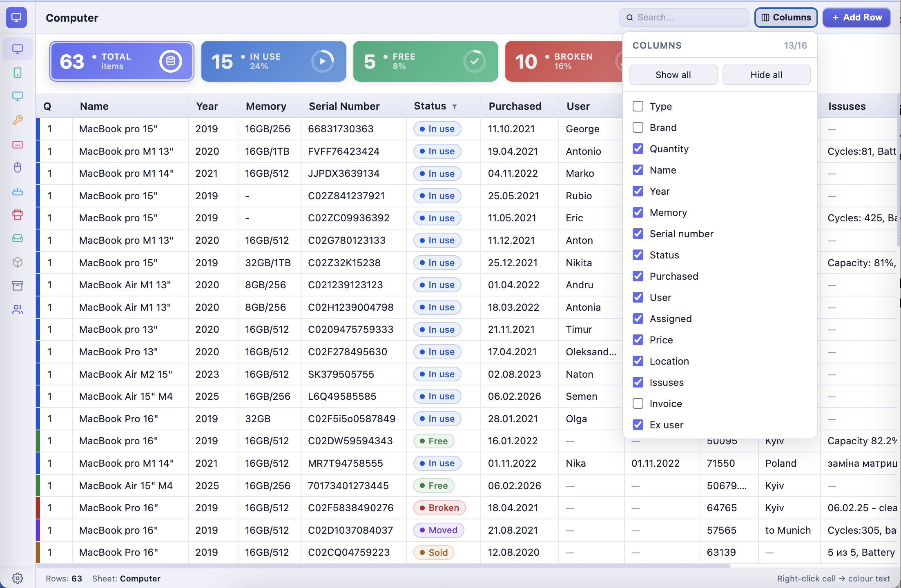Enable the Invoice column checkbox
Screen dimensions: 901x588
tap(638, 403)
